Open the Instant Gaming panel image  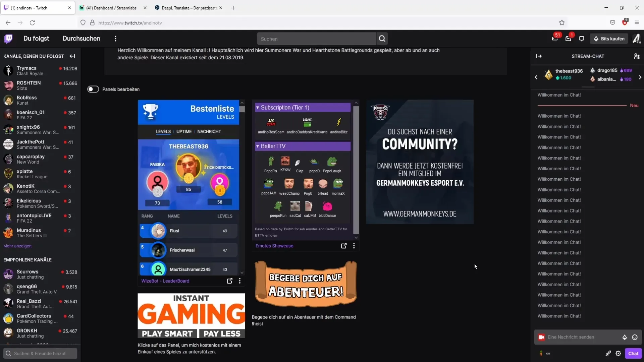coord(191,316)
